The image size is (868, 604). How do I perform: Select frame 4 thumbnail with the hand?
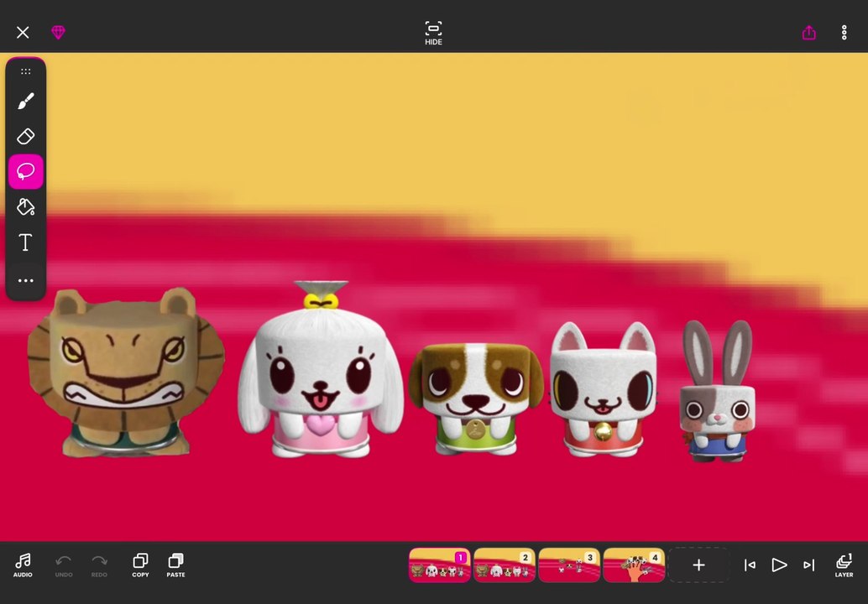click(634, 565)
